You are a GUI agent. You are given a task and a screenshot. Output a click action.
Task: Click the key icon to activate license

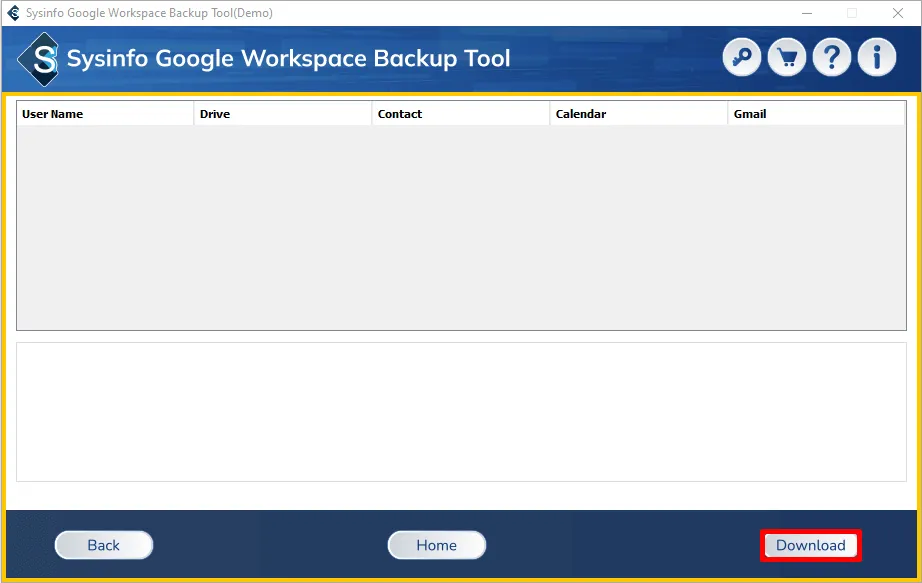tap(742, 58)
